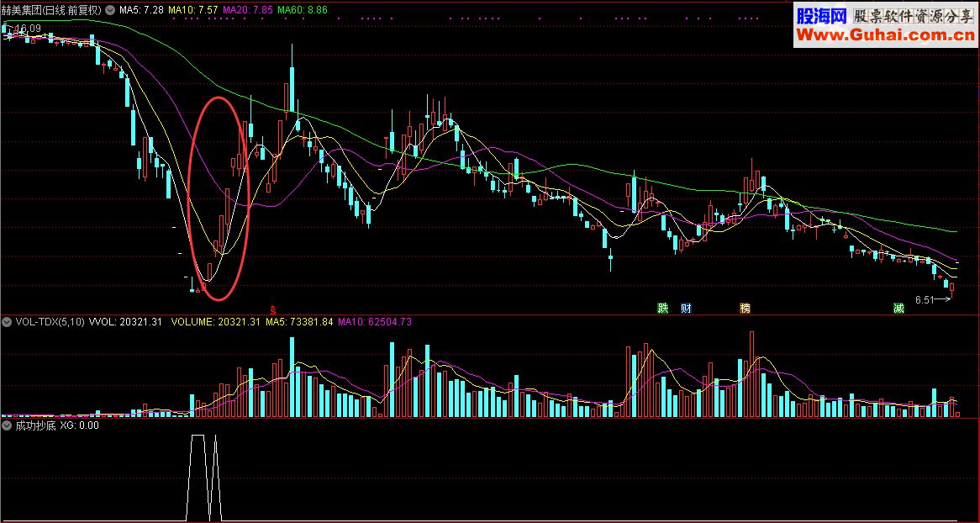Click the MA5: 7.28 price indicator label
The image size is (980, 523).
pyautogui.click(x=141, y=10)
